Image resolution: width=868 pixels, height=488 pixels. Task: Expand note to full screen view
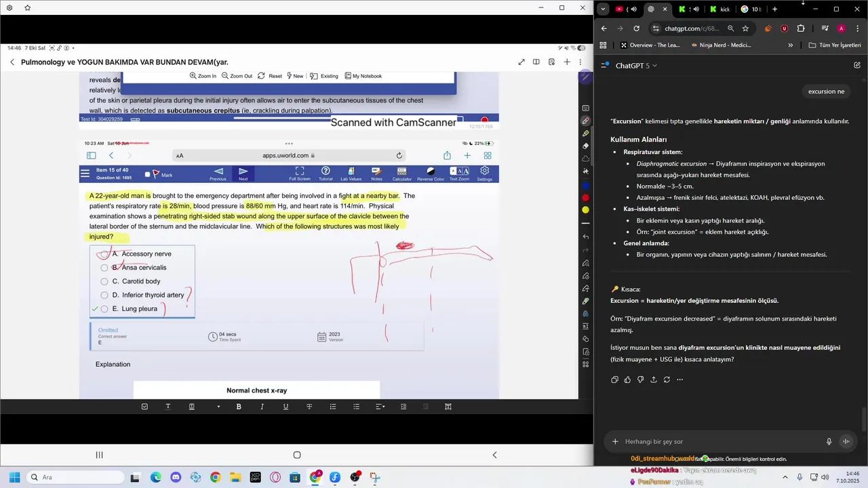521,62
